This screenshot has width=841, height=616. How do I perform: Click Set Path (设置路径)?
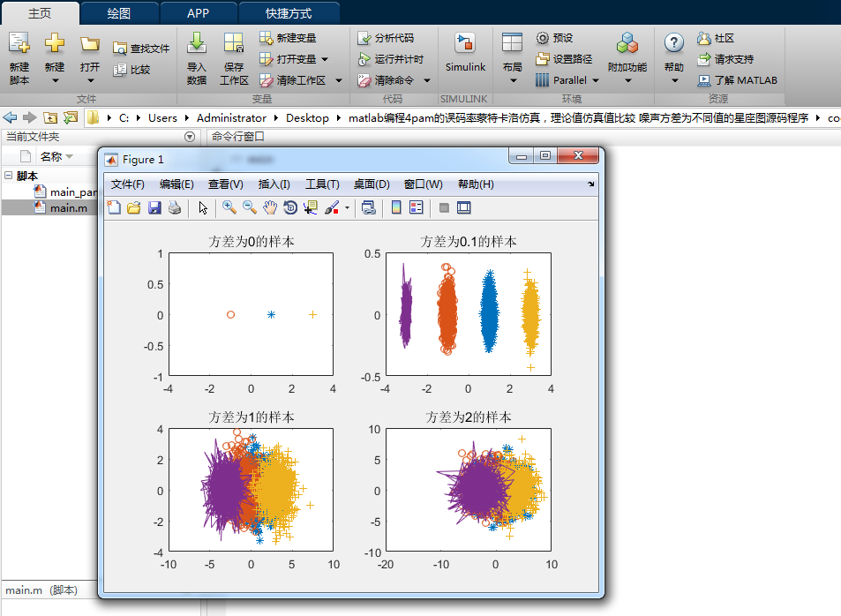tap(564, 59)
